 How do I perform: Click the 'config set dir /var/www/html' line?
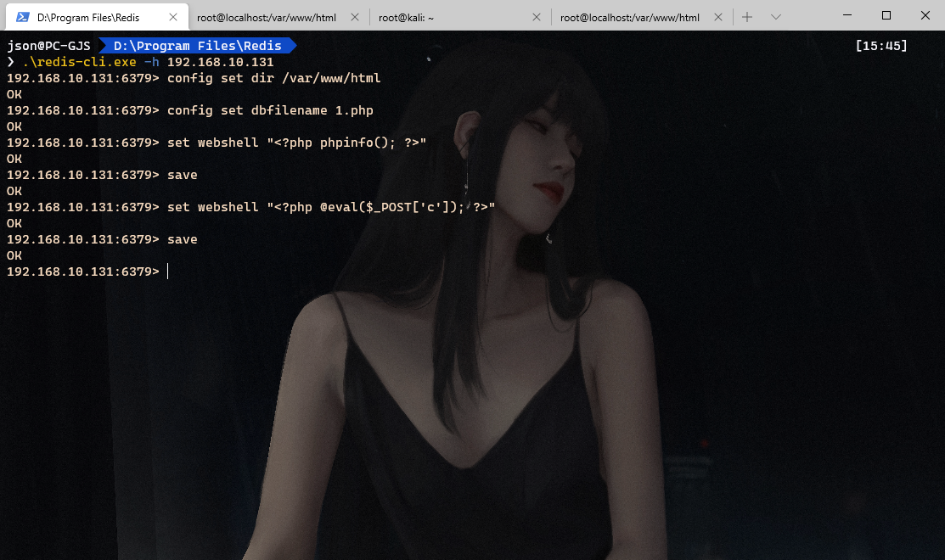coord(194,78)
